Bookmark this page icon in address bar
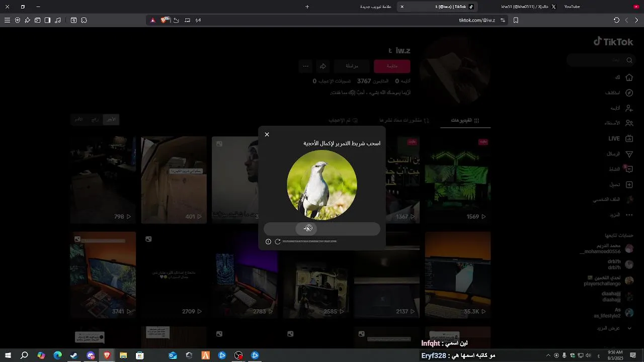 coord(516,20)
